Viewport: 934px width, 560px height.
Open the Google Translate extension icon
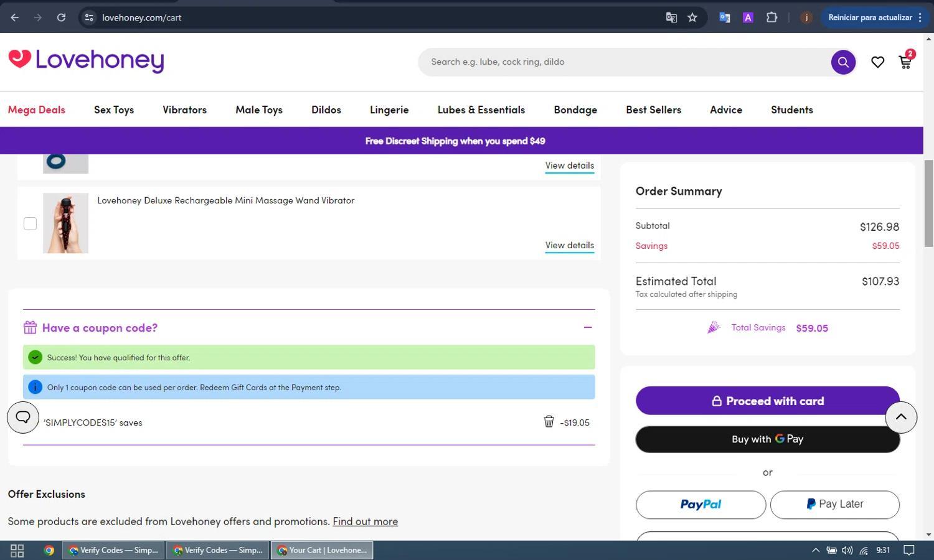click(724, 17)
